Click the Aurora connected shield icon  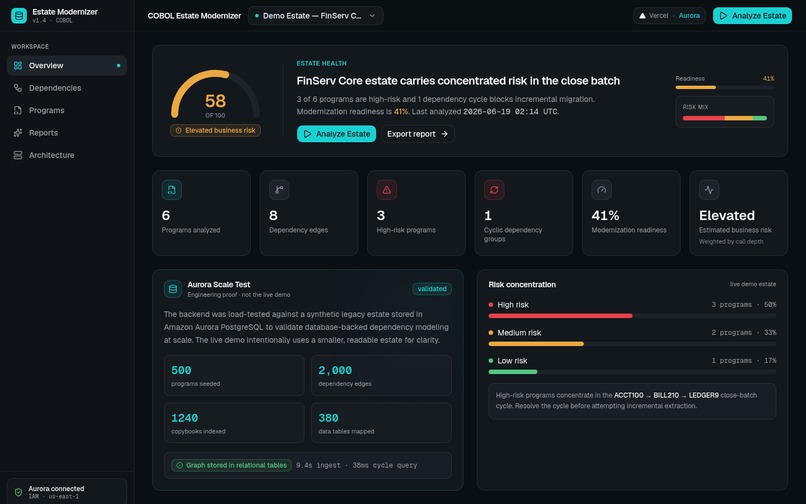(19, 492)
